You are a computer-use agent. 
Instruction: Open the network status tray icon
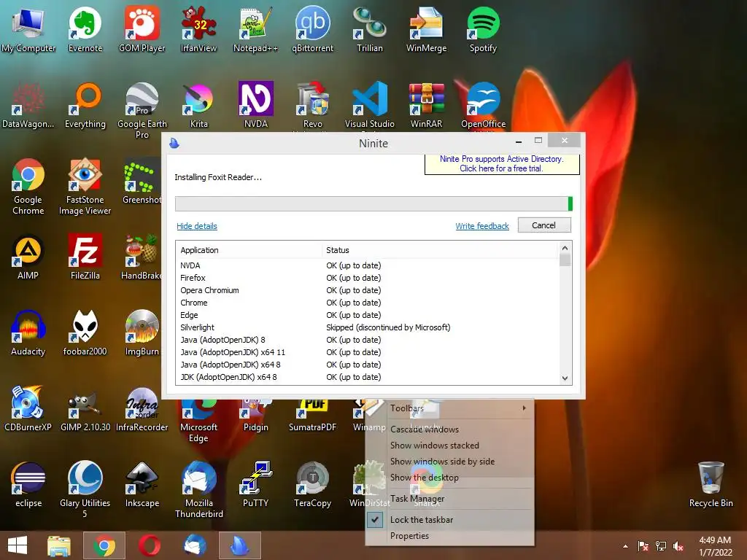pos(661,546)
